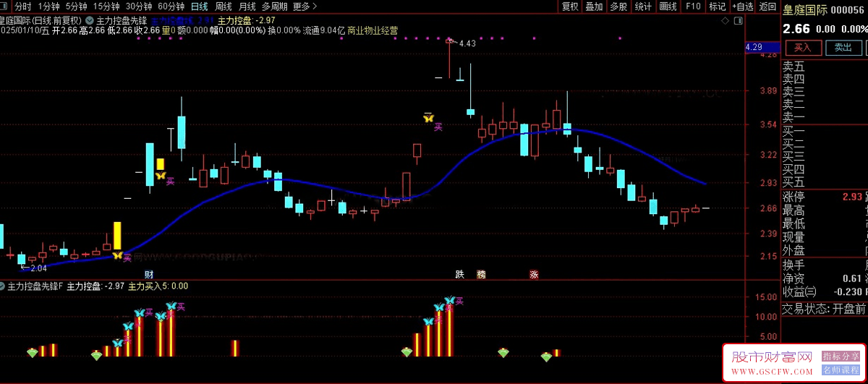Open the 画线 drawing tools

coord(668,7)
